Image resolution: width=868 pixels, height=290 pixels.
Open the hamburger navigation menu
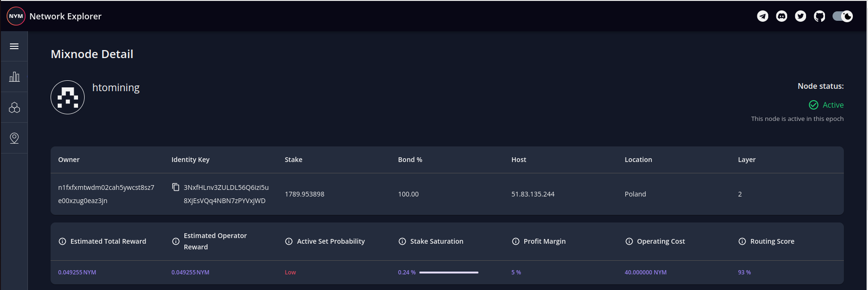point(14,46)
